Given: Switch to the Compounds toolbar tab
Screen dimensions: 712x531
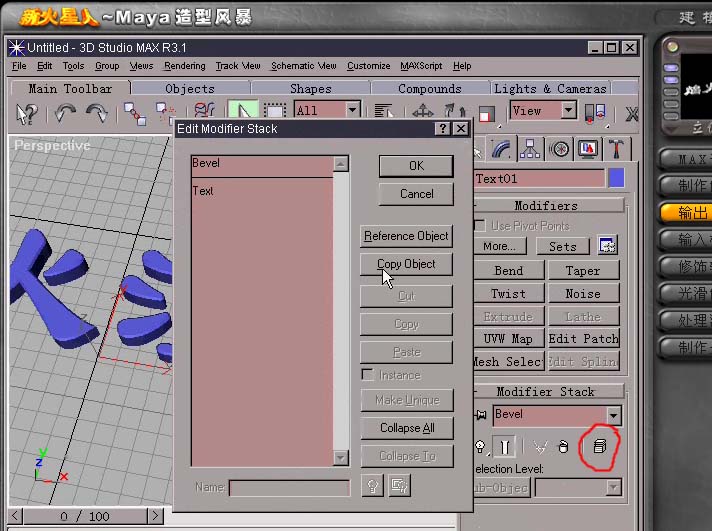Looking at the screenshot, I should coord(430,89).
